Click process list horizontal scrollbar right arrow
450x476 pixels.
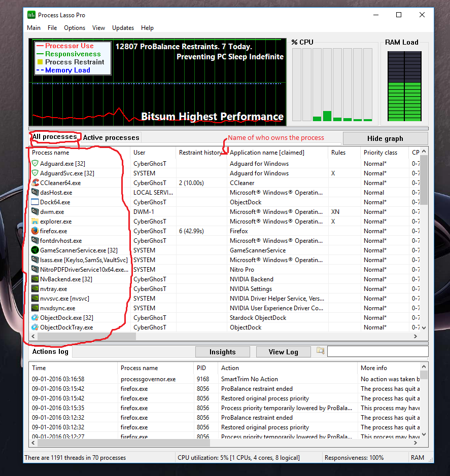pyautogui.click(x=416, y=337)
